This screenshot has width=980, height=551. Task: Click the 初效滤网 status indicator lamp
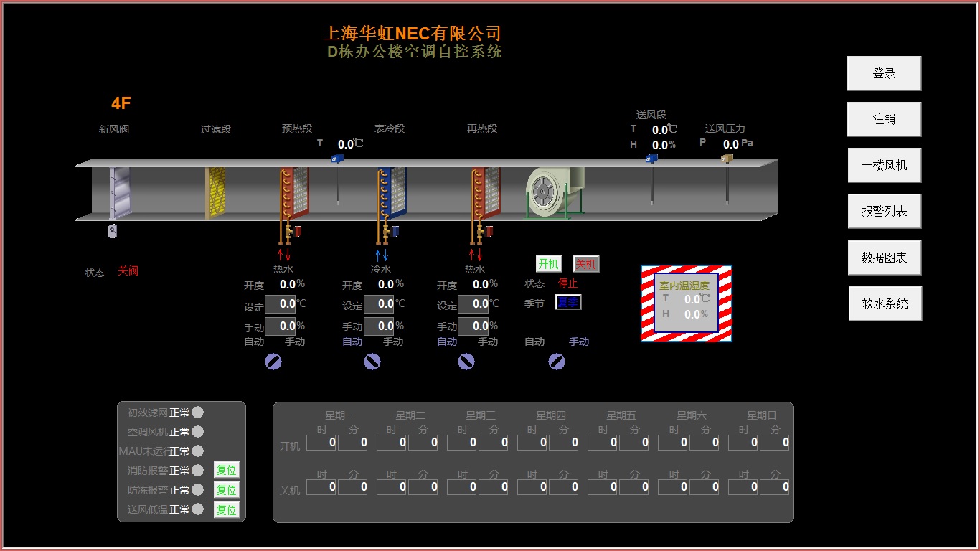(x=198, y=413)
